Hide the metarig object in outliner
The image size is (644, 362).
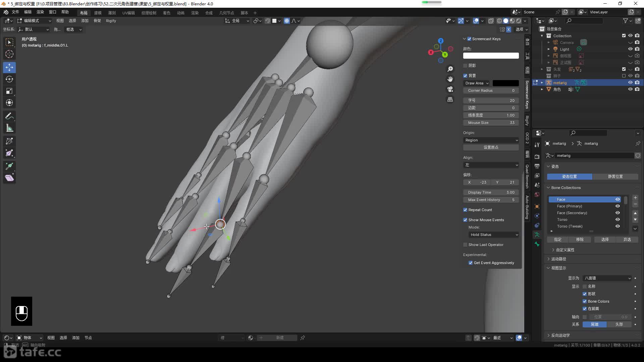630,83
